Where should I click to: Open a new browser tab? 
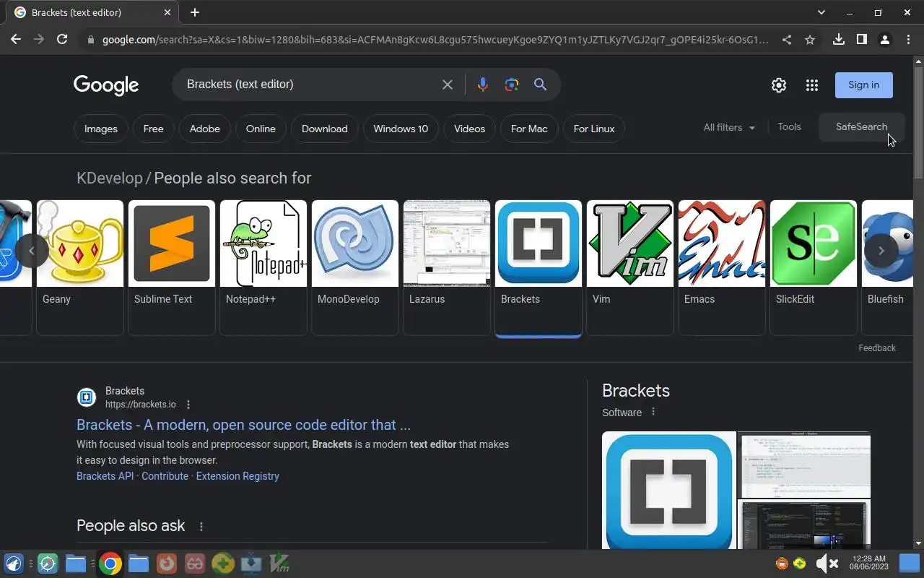pos(195,12)
